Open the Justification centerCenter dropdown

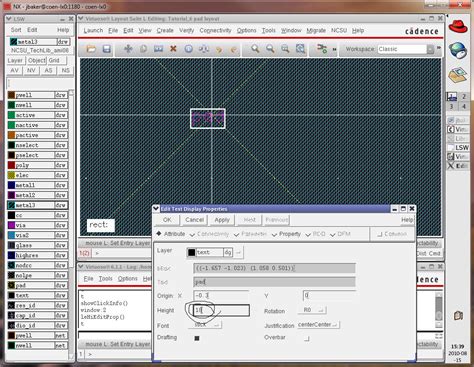pyautogui.click(x=318, y=325)
